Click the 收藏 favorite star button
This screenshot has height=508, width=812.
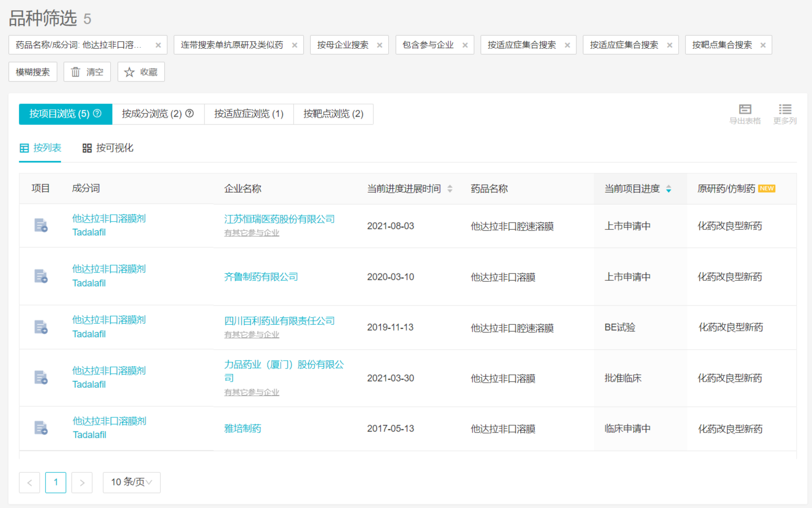pos(141,72)
